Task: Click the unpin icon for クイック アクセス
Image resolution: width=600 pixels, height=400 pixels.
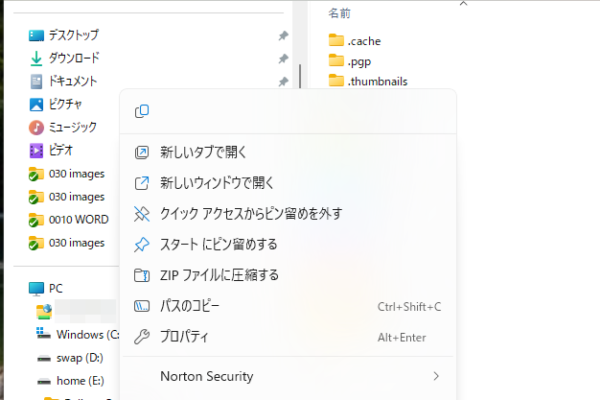Action: pos(142,213)
